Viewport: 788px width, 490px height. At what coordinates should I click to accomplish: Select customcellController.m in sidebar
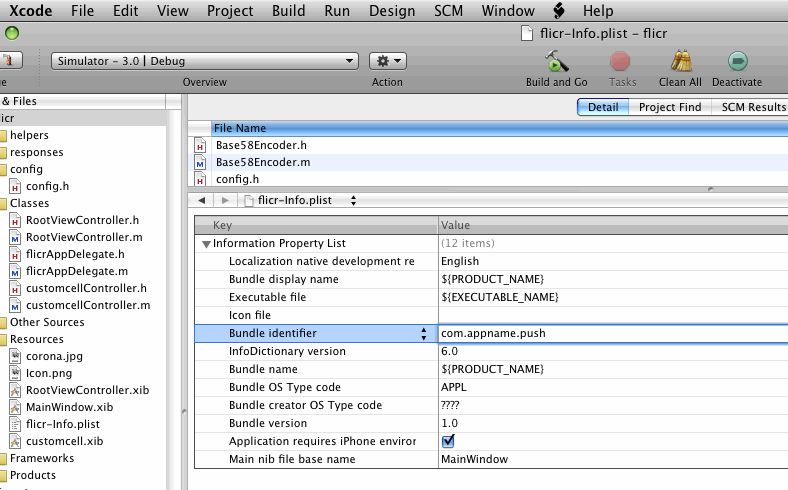(88, 306)
